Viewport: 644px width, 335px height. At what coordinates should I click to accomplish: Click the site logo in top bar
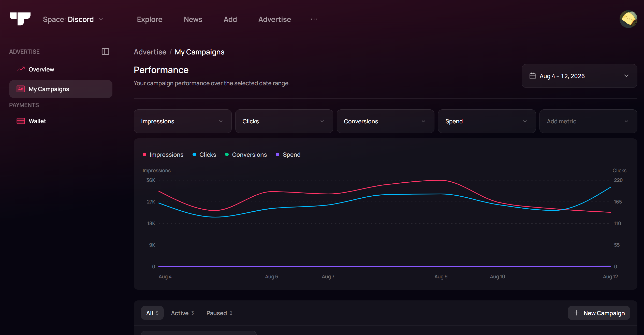click(20, 19)
